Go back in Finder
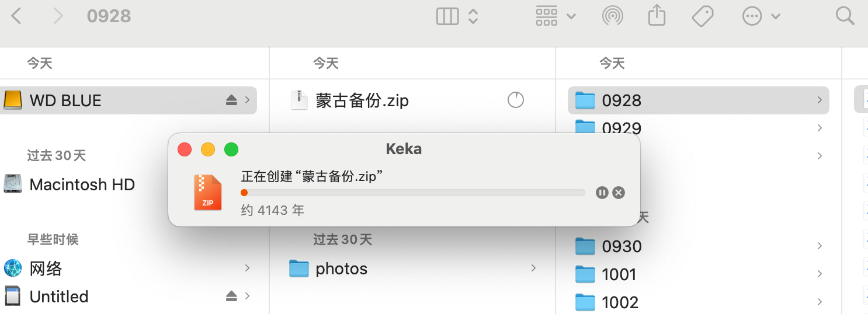This screenshot has width=868, height=314. pos(16,16)
